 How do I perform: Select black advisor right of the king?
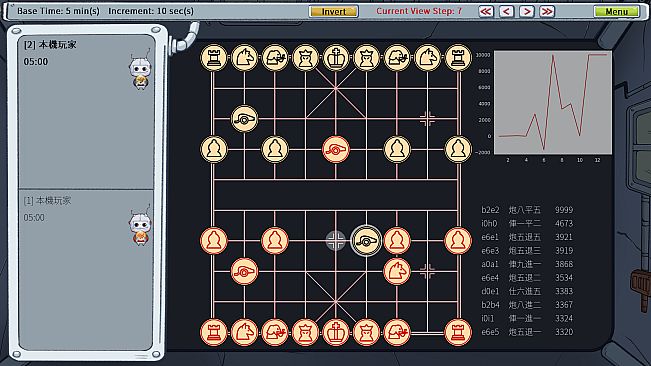(x=366, y=57)
